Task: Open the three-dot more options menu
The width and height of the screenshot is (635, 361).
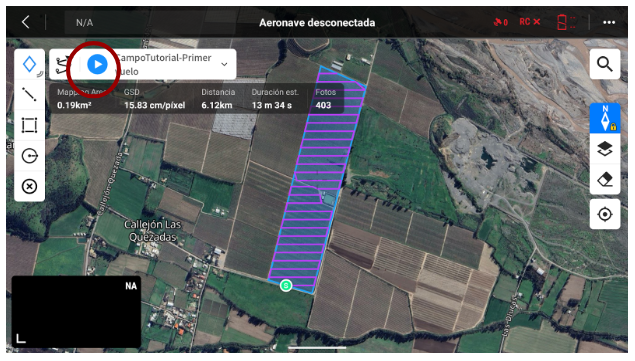Action: click(609, 22)
